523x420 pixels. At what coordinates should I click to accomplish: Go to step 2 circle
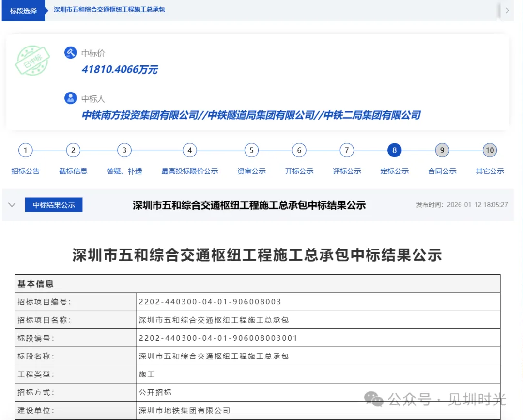[x=73, y=150]
